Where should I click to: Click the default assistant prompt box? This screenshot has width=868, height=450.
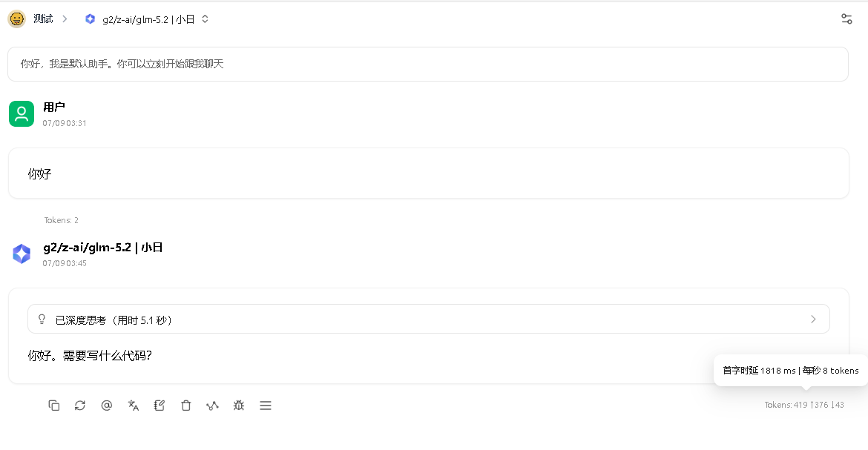tap(428, 64)
